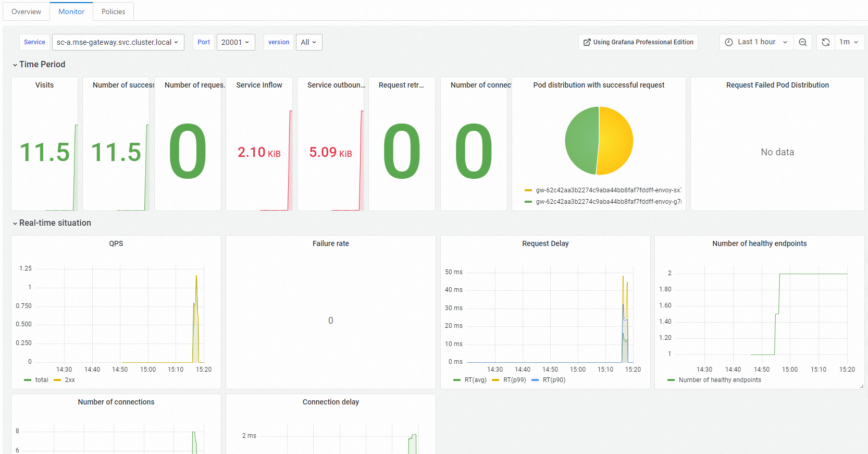Open the Service selector dropdown
The image size is (868, 454).
point(118,42)
